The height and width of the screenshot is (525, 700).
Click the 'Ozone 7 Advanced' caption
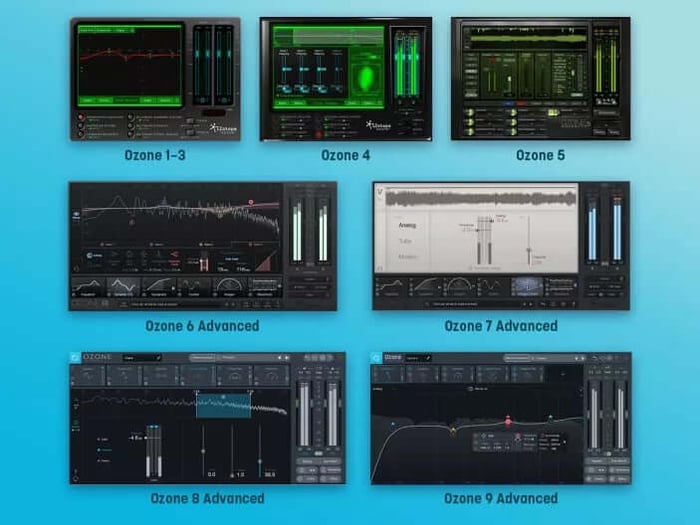coord(501,326)
